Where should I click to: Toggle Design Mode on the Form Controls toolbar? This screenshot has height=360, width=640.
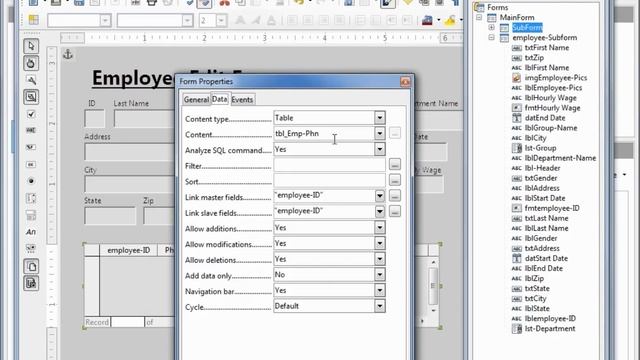click(x=31, y=63)
